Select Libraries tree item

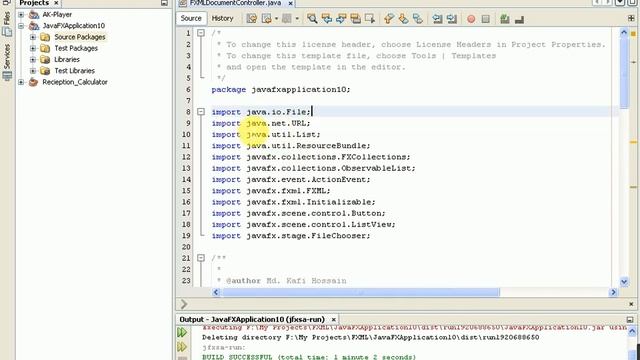point(67,60)
